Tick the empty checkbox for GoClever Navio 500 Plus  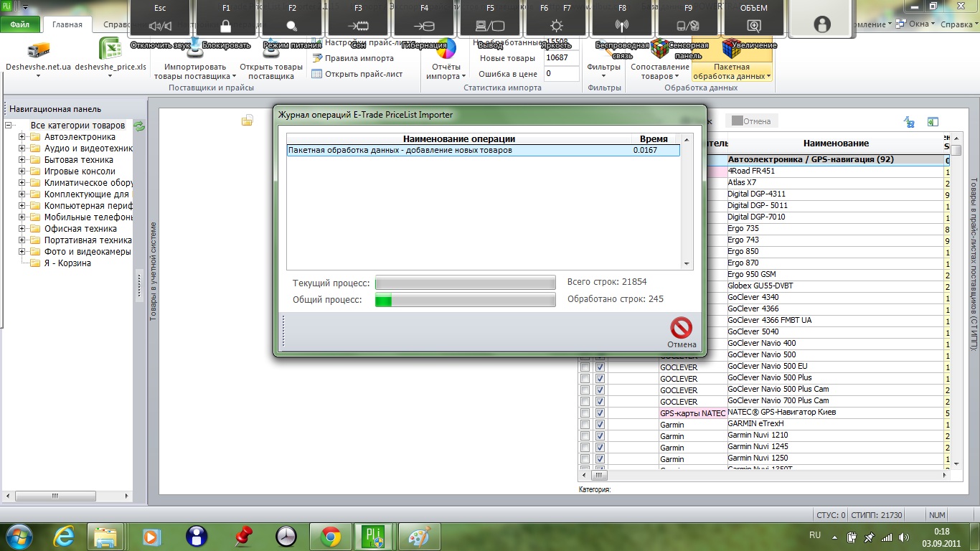tap(585, 379)
